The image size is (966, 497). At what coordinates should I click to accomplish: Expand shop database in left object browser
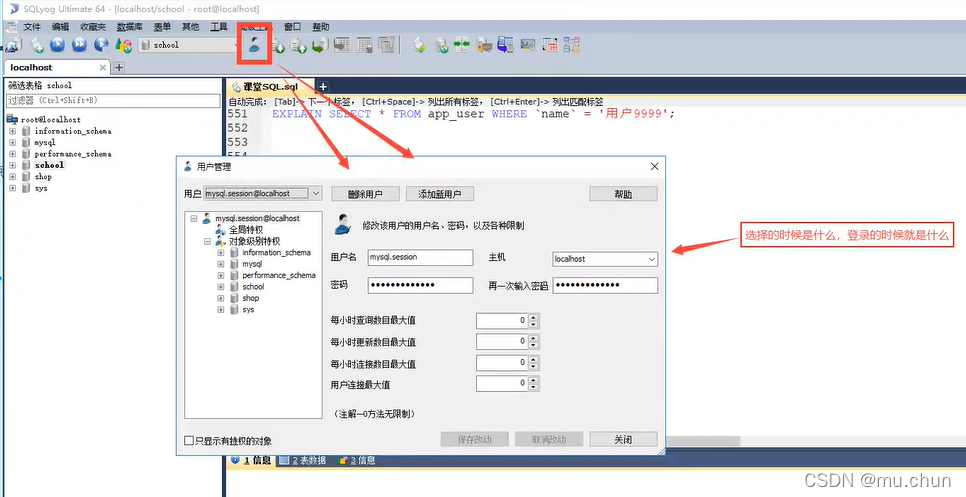[12, 177]
